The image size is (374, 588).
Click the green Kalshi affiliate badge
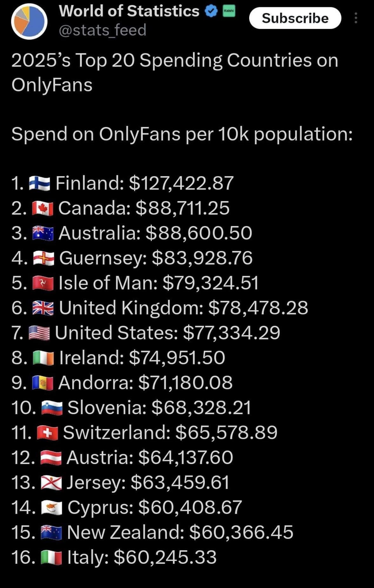click(229, 11)
